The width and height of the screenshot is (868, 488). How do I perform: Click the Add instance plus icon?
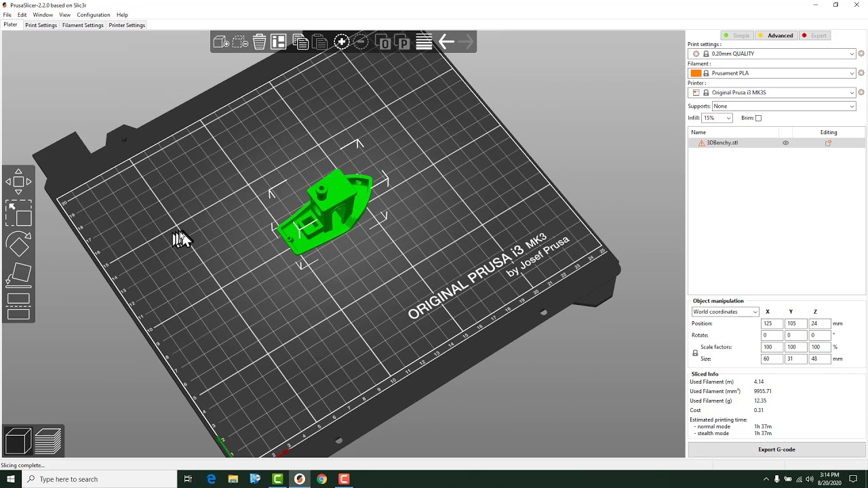(x=342, y=42)
